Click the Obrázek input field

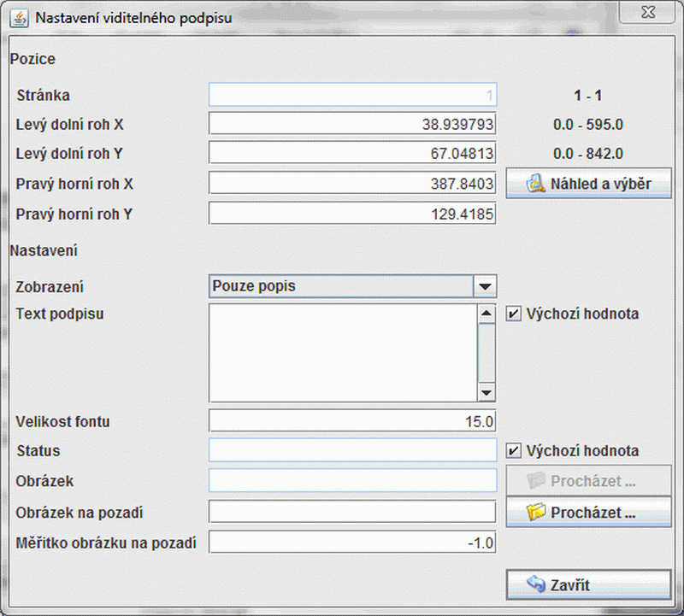pyautogui.click(x=352, y=481)
